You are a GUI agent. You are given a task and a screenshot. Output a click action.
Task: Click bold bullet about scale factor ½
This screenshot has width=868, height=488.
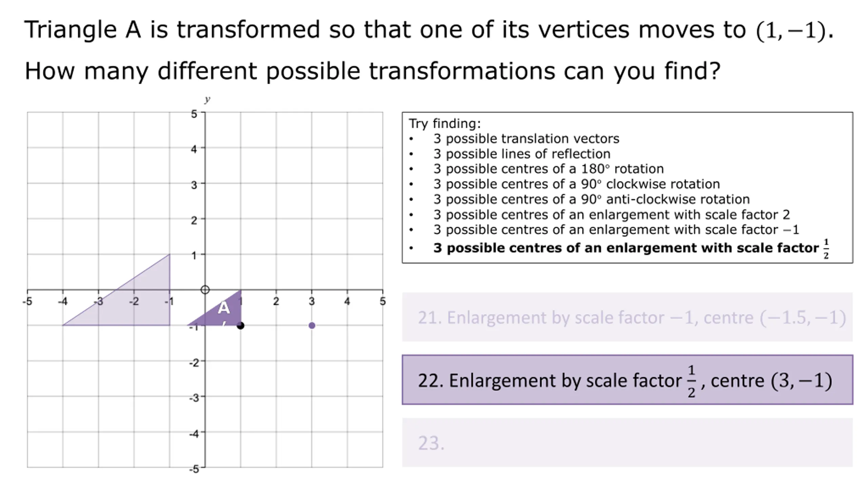pyautogui.click(x=631, y=248)
